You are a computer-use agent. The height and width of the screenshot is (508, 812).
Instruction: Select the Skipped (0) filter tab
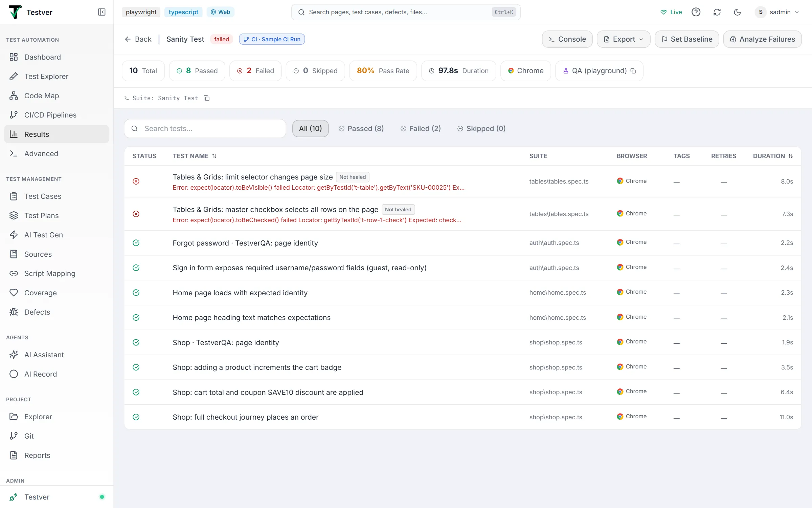point(481,129)
